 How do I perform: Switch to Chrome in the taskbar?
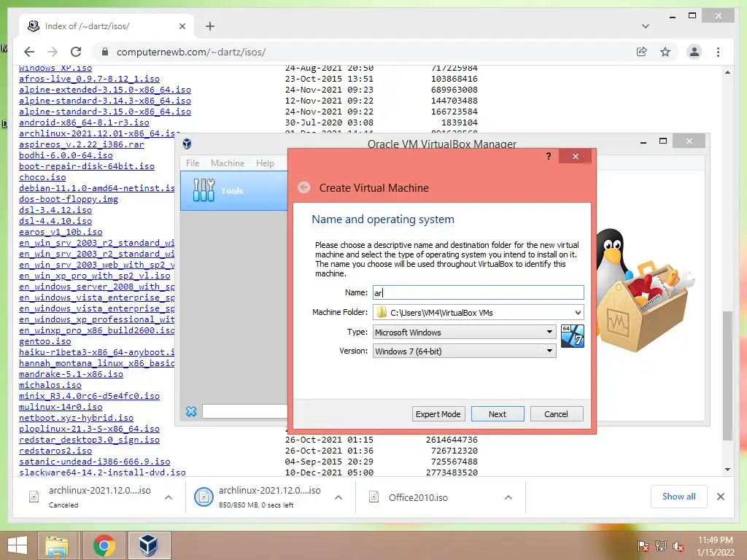(x=104, y=545)
